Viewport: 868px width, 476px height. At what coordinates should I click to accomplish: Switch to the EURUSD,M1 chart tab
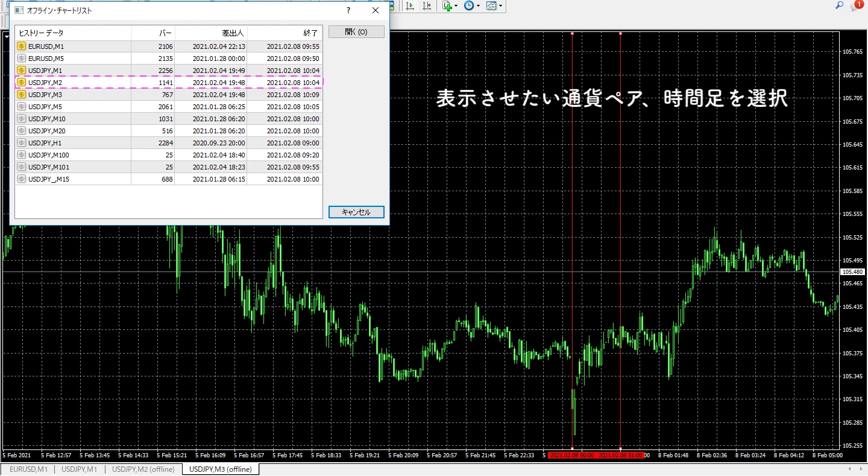(x=27, y=469)
